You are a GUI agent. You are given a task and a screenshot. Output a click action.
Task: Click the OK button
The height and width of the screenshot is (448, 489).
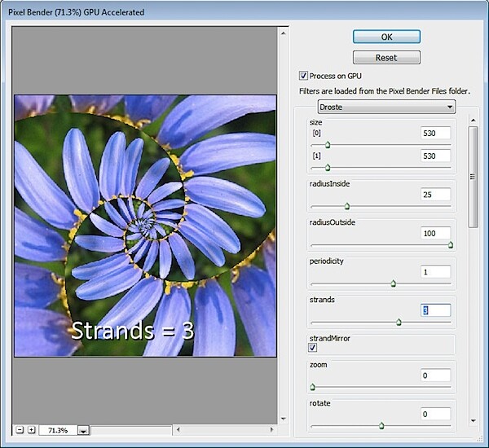tap(386, 37)
